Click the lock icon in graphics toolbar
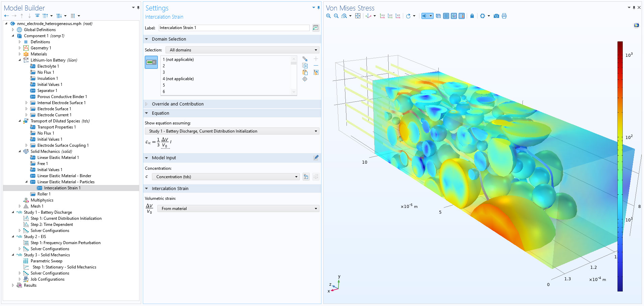The image size is (644, 306). (472, 16)
